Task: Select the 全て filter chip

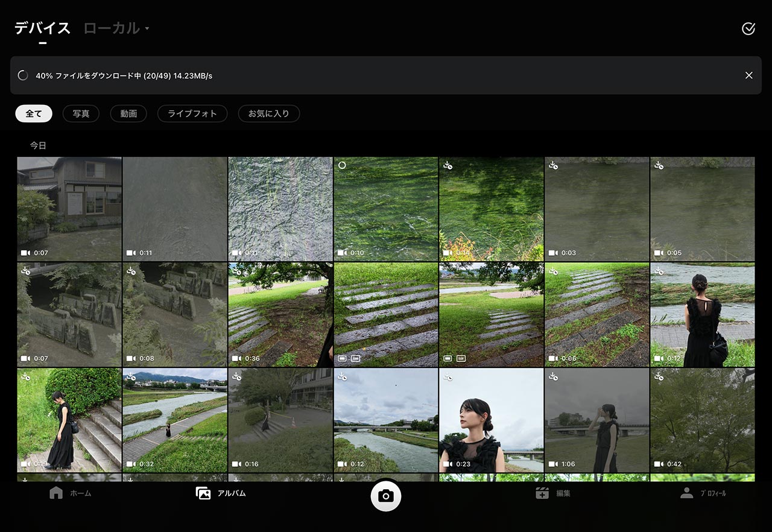Action: pos(34,113)
